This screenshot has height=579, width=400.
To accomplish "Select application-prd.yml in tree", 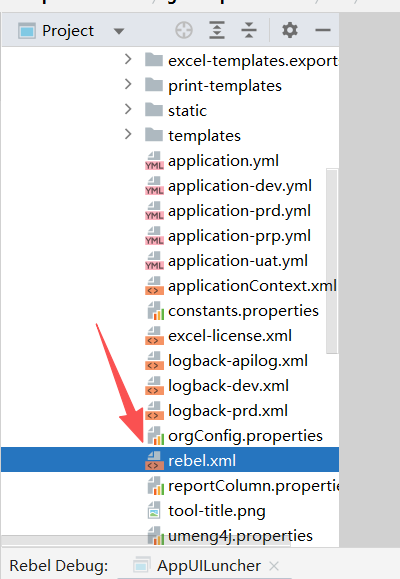I will (x=239, y=211).
